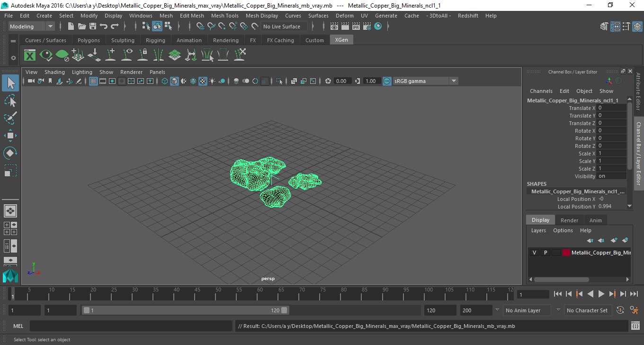Save the current scene
This screenshot has height=345, width=644.
[x=93, y=27]
